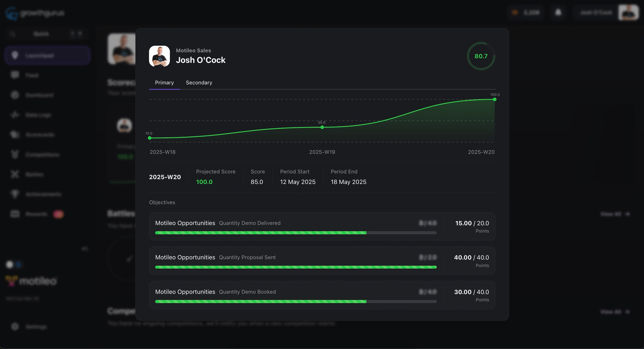Open the Scorecards icon in the sidebar
The image size is (644, 349).
click(x=15, y=135)
